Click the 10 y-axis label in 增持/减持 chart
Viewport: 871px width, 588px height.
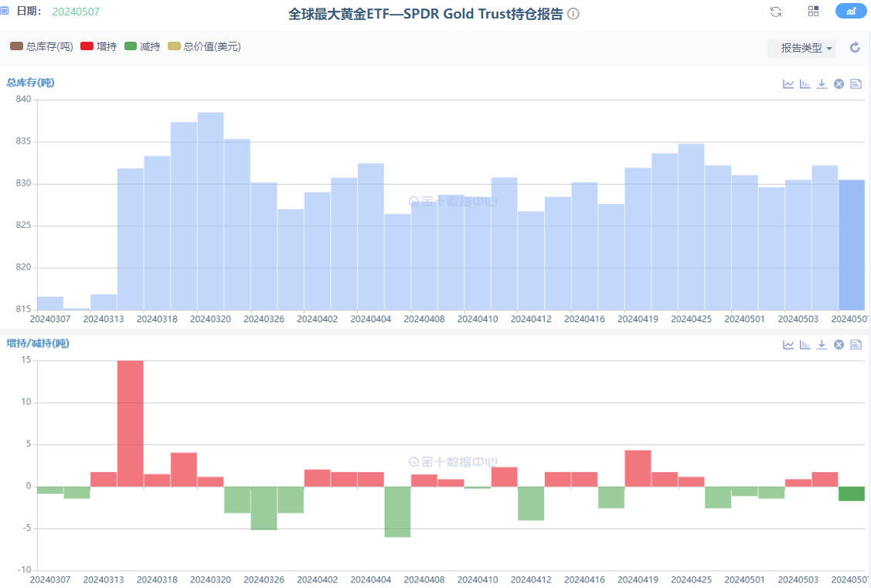(26, 402)
